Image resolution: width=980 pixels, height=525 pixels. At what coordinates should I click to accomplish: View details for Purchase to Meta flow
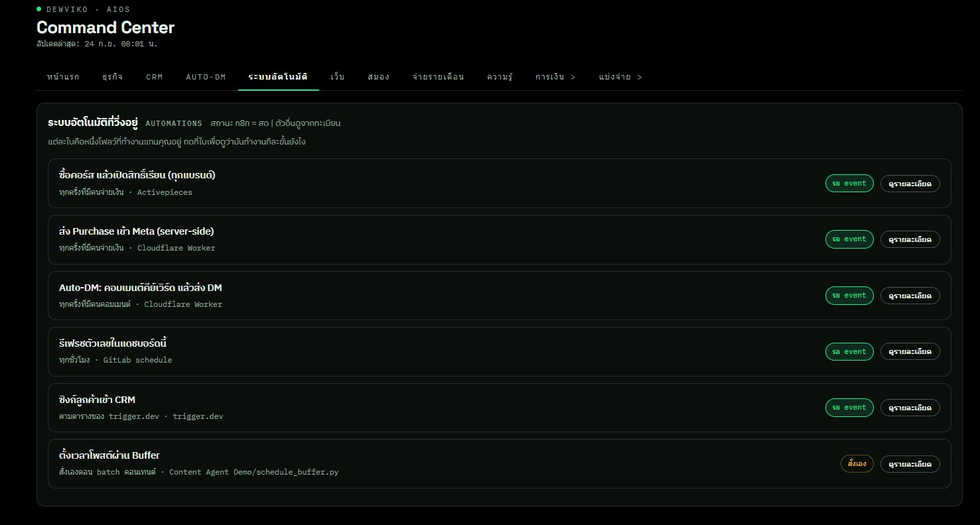[x=910, y=239]
